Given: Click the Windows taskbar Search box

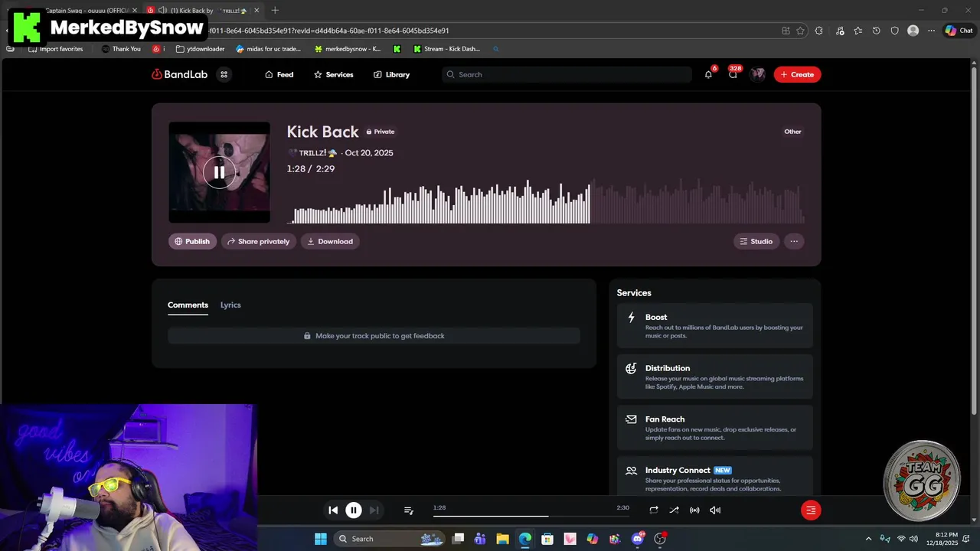Looking at the screenshot, I should point(390,539).
